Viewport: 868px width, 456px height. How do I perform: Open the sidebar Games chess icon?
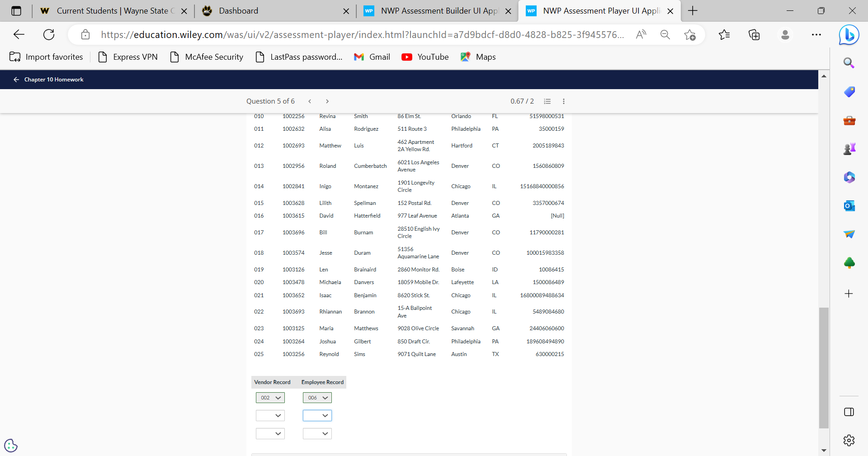[x=849, y=149]
